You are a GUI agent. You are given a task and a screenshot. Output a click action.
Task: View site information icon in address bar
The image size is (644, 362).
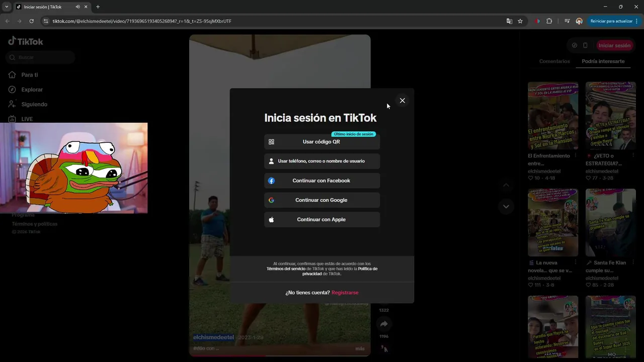pyautogui.click(x=46, y=21)
